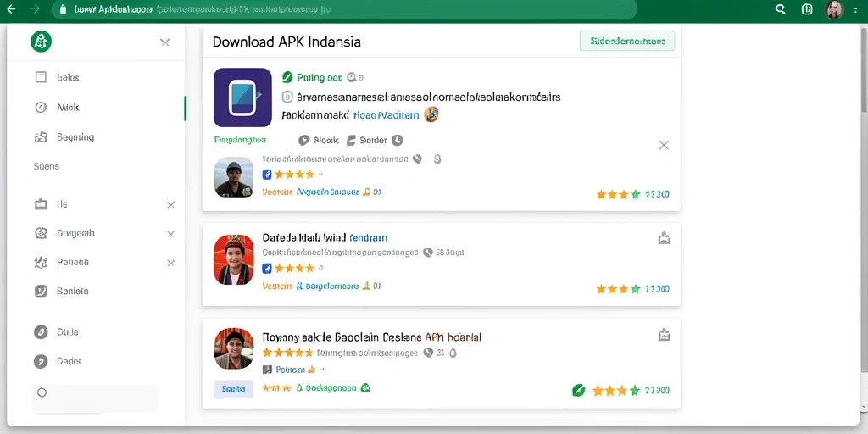Dismiss the first card with its X
The height and width of the screenshot is (434, 868).
[664, 145]
